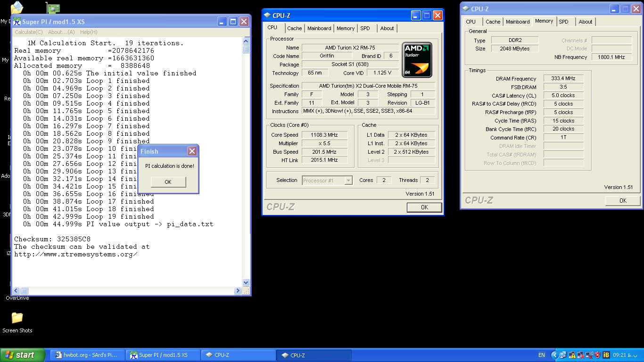Open the network connection tray icon
This screenshot has height=362, width=644.
(563, 355)
